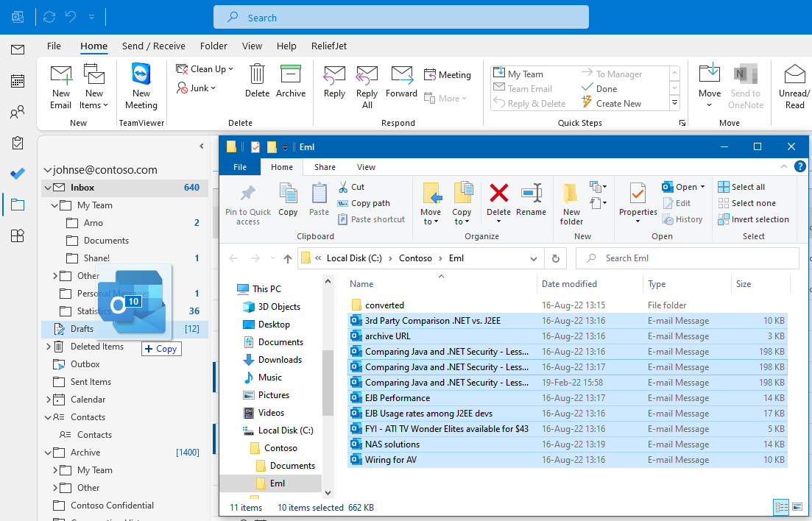Click Reply in the Respond group
This screenshot has width=812, height=521.
click(x=334, y=81)
